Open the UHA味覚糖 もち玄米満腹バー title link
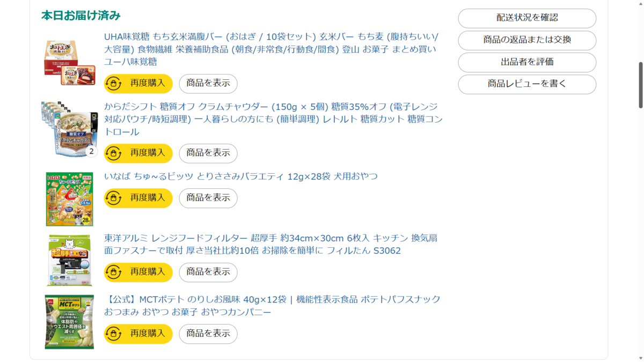 point(271,49)
